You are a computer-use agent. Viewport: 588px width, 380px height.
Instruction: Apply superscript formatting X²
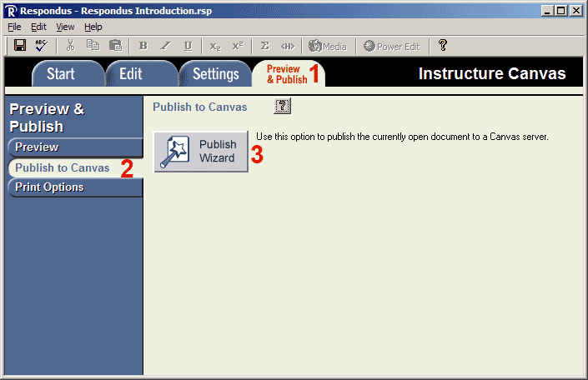pyautogui.click(x=238, y=46)
